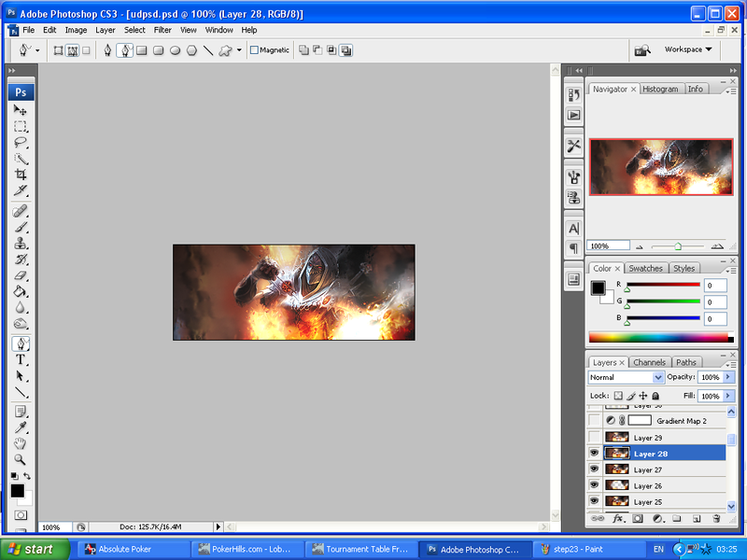Select the Custom Shape tool option
Image resolution: width=747 pixels, height=560 pixels.
click(x=225, y=50)
